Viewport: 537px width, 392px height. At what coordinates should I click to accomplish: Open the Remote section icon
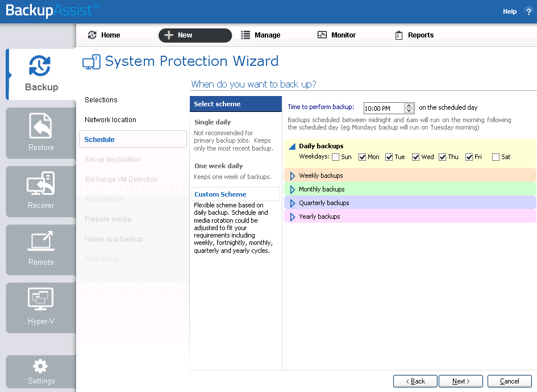[x=41, y=241]
